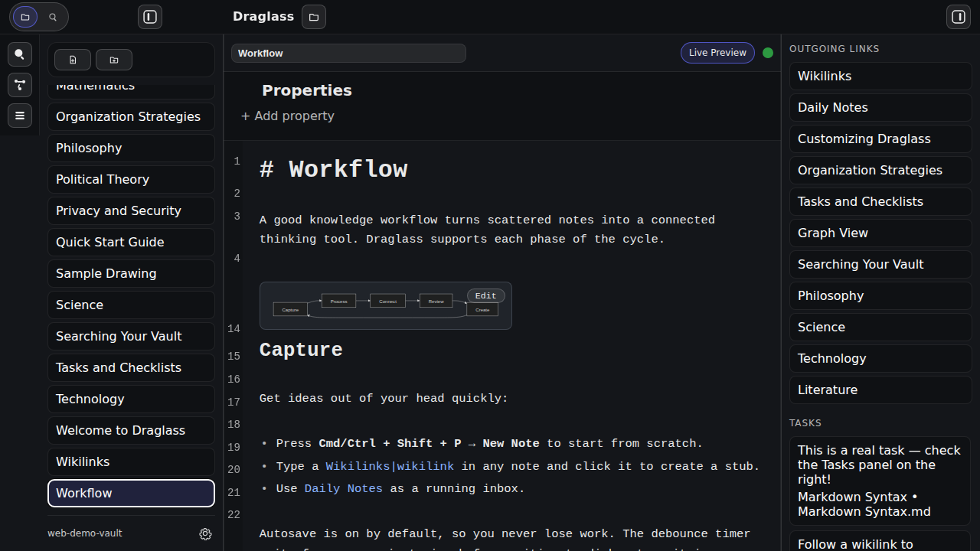Open Organization Strategies note in file list
The width and height of the screenshot is (980, 551).
point(131,116)
